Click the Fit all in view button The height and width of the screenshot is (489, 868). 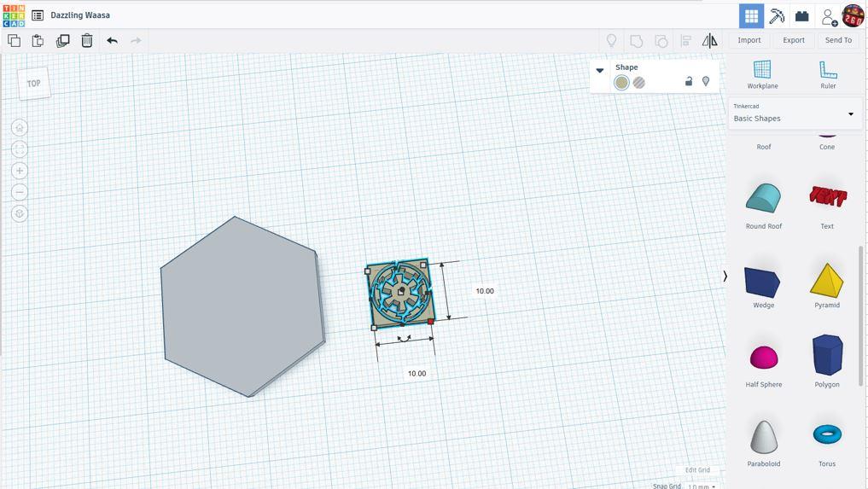[20, 149]
